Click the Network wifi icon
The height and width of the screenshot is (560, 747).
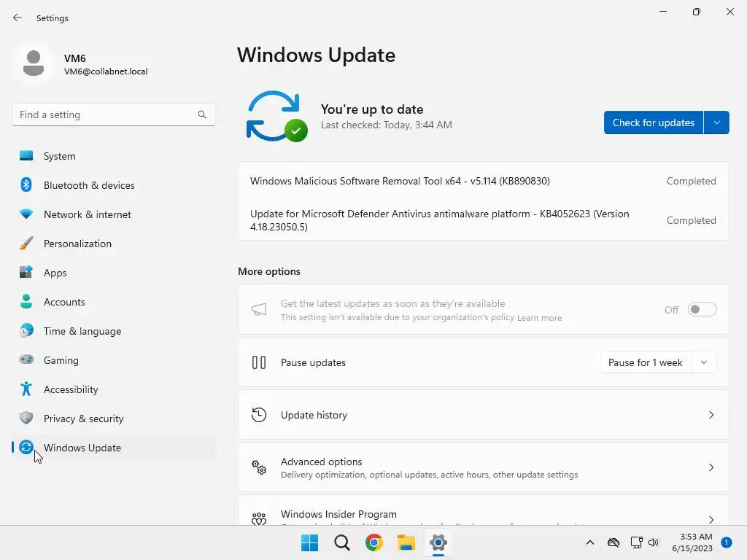(x=26, y=214)
